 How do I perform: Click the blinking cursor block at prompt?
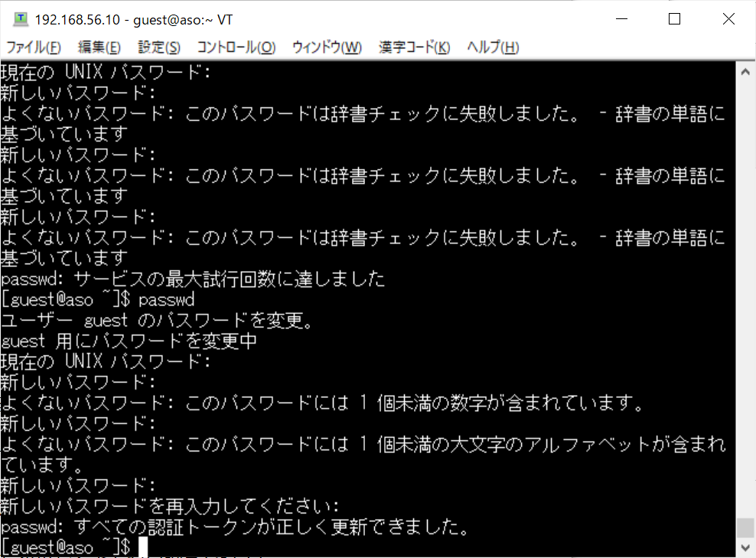(x=143, y=547)
